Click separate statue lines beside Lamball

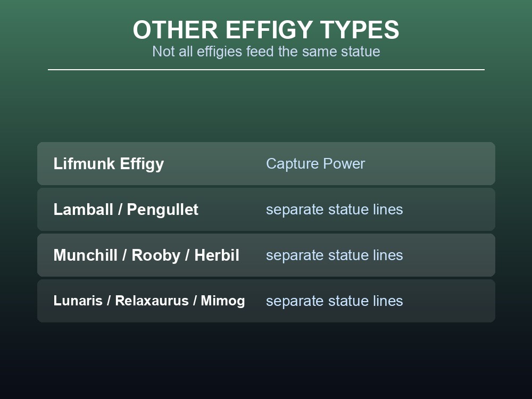point(335,209)
